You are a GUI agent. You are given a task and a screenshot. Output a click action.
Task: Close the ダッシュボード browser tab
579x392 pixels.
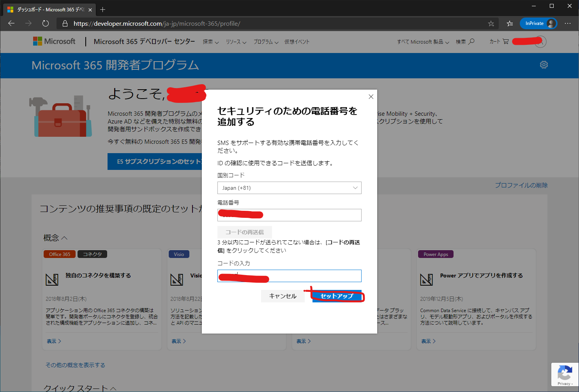90,10
